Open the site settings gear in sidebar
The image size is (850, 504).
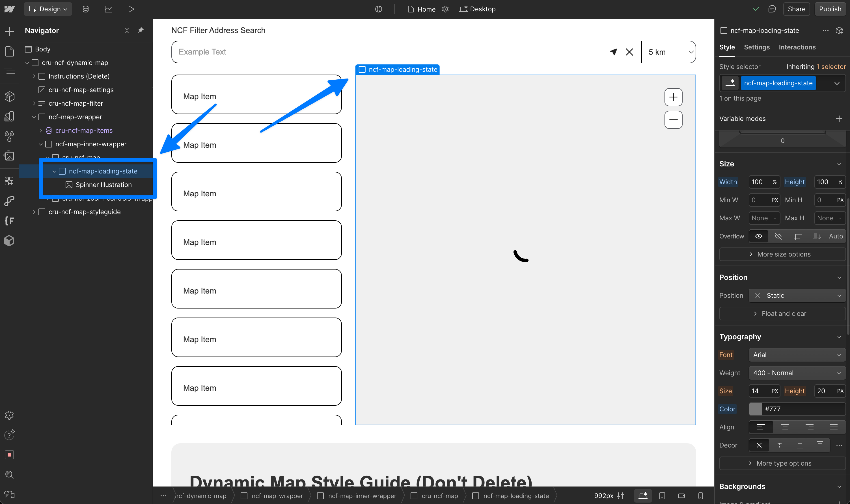(x=10, y=415)
